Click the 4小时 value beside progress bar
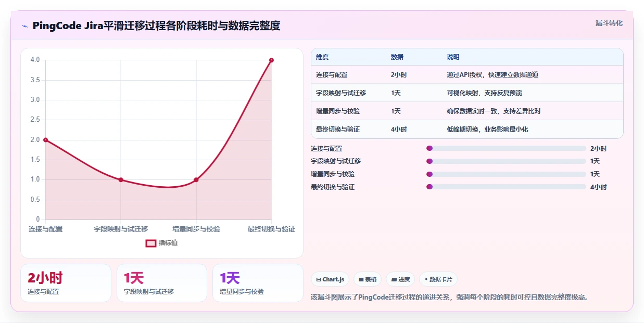This screenshot has height=323, width=644. [598, 187]
